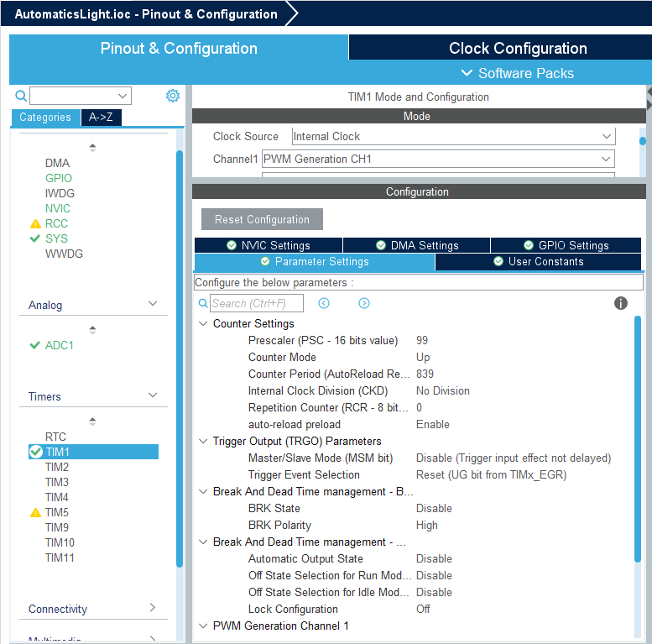
Task: Select TIM5 in the Timers list
Action: [57, 512]
